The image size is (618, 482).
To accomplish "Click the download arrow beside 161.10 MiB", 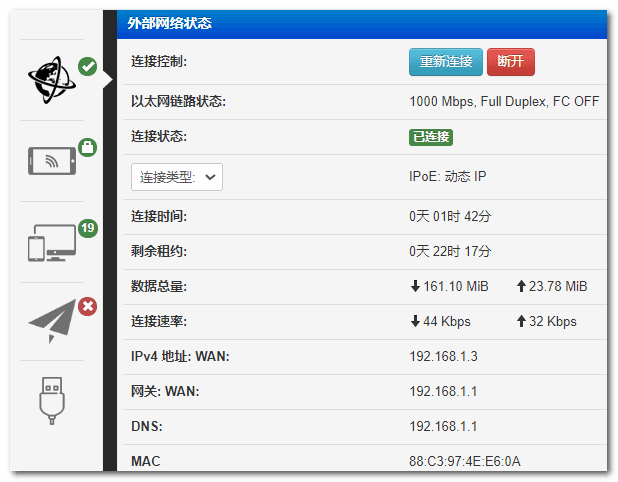I will click(415, 287).
